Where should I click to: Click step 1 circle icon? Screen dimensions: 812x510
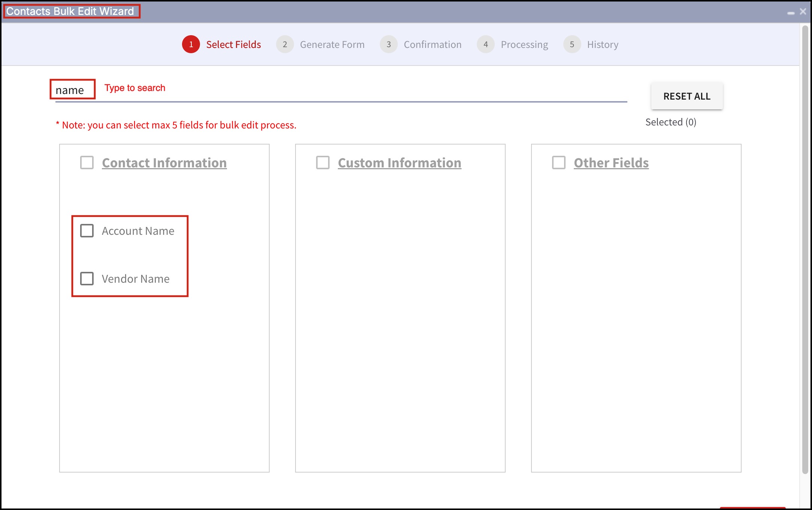[x=191, y=45]
